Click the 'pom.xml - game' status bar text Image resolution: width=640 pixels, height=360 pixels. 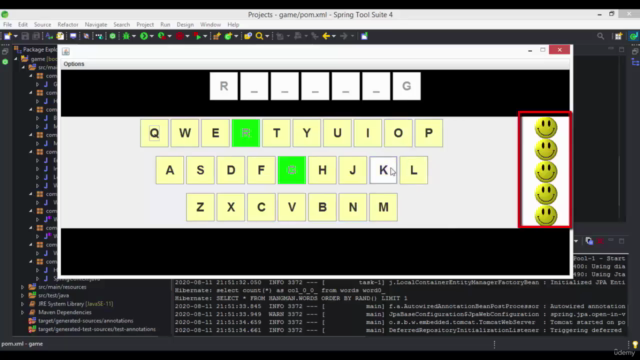click(22, 344)
